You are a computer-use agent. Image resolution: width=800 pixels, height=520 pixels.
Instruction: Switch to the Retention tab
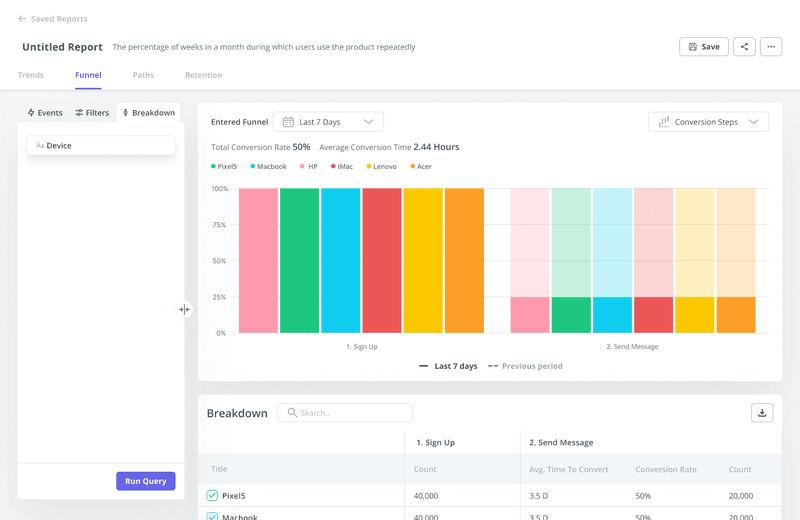click(x=203, y=75)
